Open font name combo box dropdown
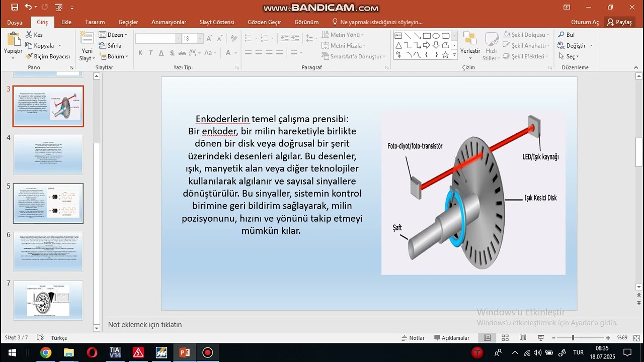The width and height of the screenshot is (644, 362). pyautogui.click(x=178, y=39)
